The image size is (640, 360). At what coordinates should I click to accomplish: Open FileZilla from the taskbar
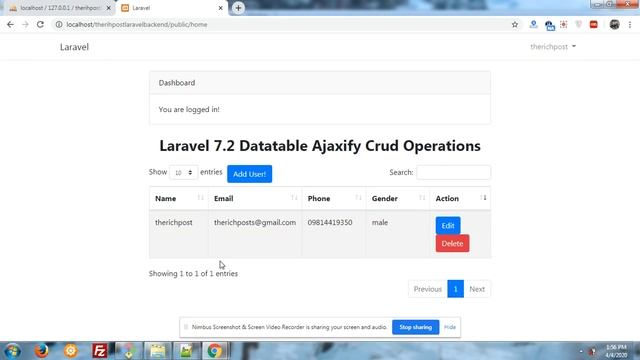click(x=99, y=351)
